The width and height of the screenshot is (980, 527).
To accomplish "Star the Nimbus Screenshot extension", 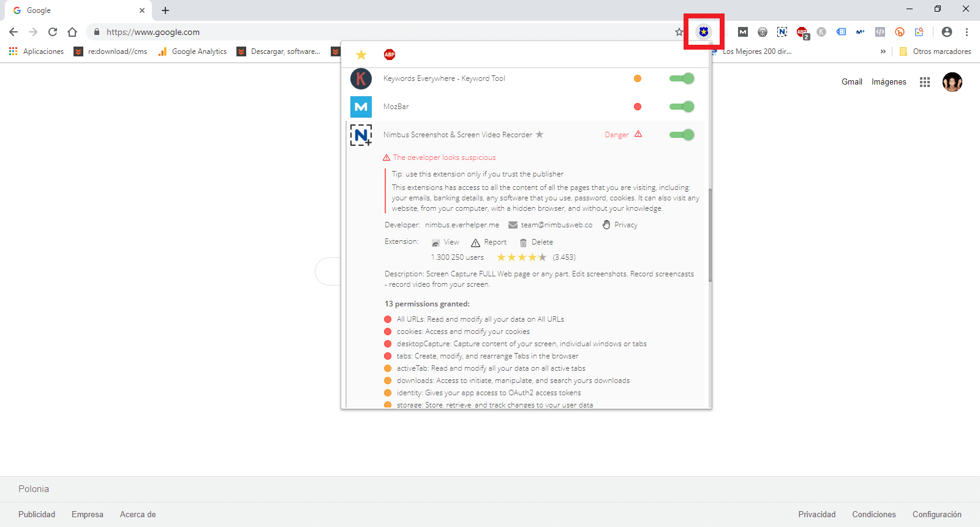I will pyautogui.click(x=540, y=134).
